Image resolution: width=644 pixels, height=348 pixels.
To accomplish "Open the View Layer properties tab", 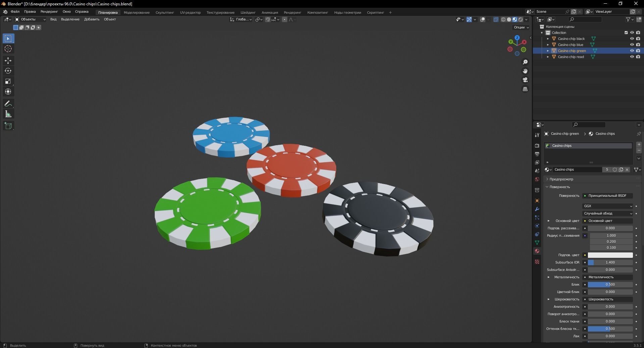I will point(537,162).
